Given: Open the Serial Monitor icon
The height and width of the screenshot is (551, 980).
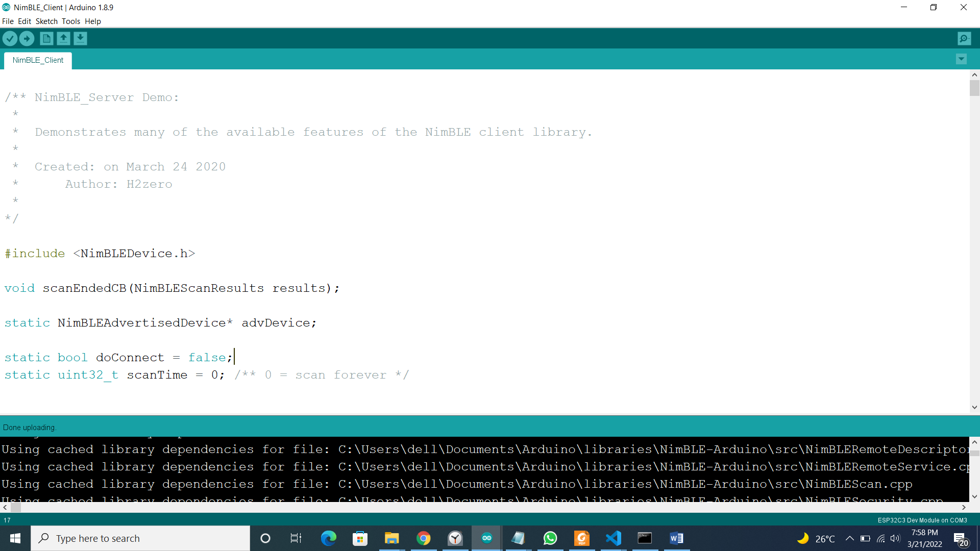Looking at the screenshot, I should (964, 38).
